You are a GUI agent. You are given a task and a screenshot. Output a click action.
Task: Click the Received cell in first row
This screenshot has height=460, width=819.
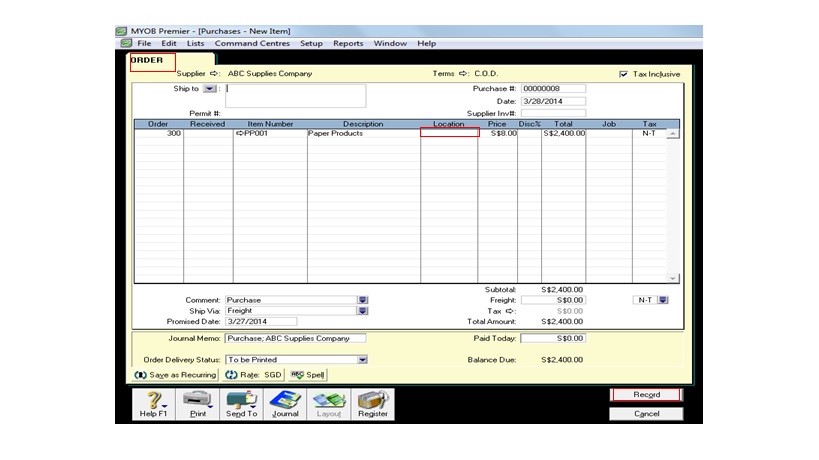208,133
